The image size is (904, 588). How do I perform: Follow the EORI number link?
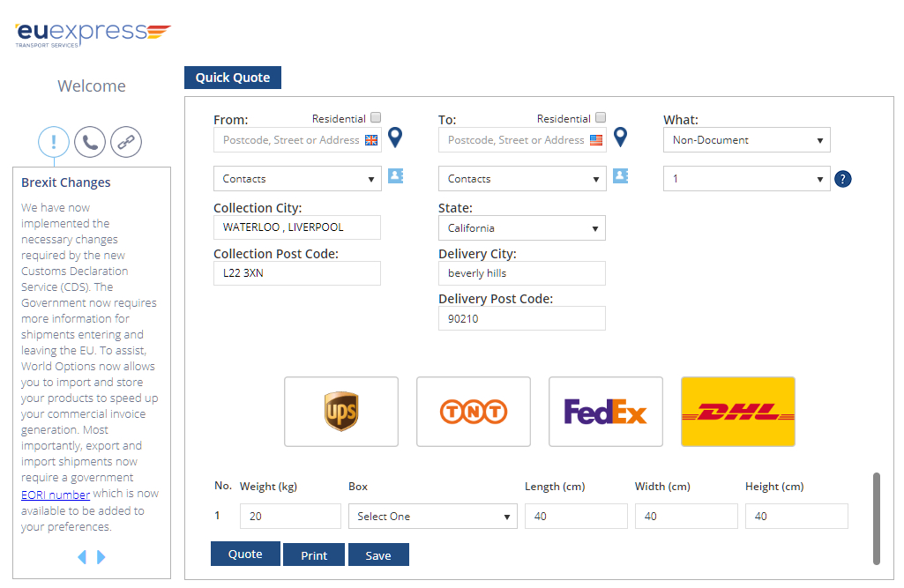pos(56,495)
